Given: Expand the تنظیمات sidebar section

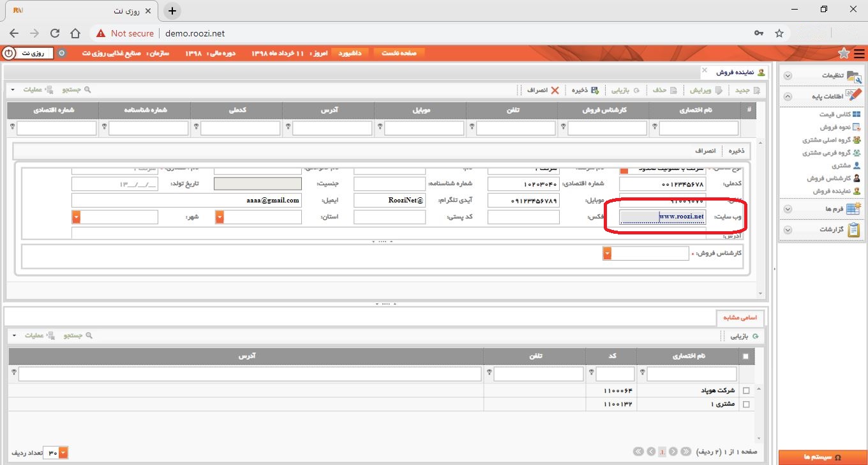Looking at the screenshot, I should coord(788,76).
